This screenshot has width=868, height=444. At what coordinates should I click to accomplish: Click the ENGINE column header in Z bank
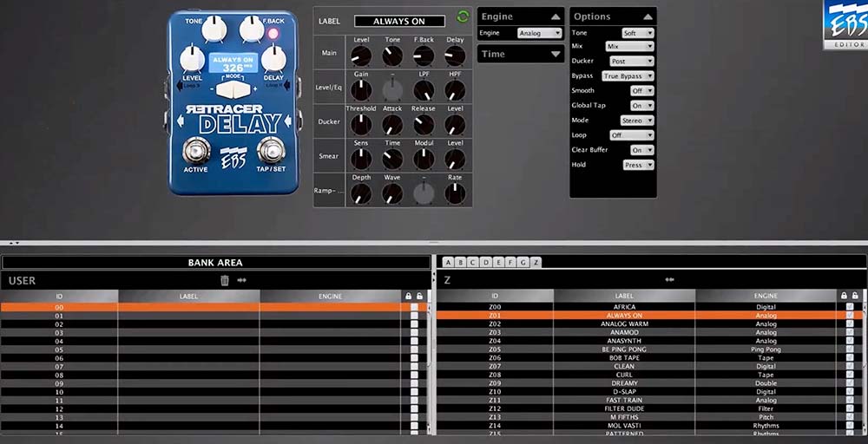pyautogui.click(x=766, y=296)
